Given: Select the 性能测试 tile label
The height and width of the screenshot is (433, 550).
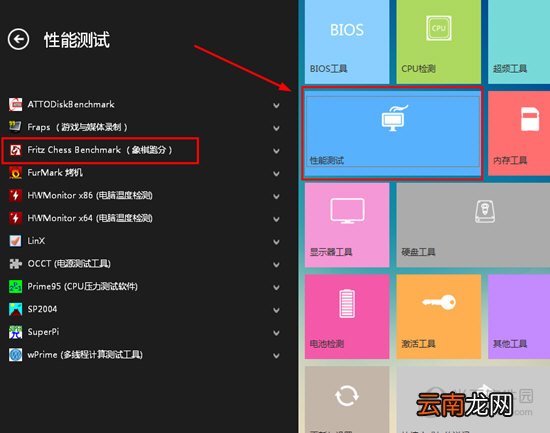Looking at the screenshot, I should tap(327, 160).
